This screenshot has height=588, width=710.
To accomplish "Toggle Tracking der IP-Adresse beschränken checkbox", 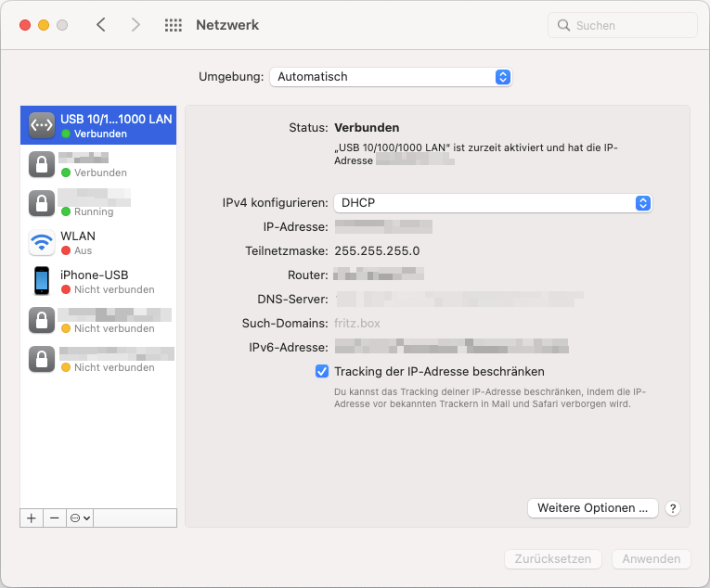I will tap(322, 372).
